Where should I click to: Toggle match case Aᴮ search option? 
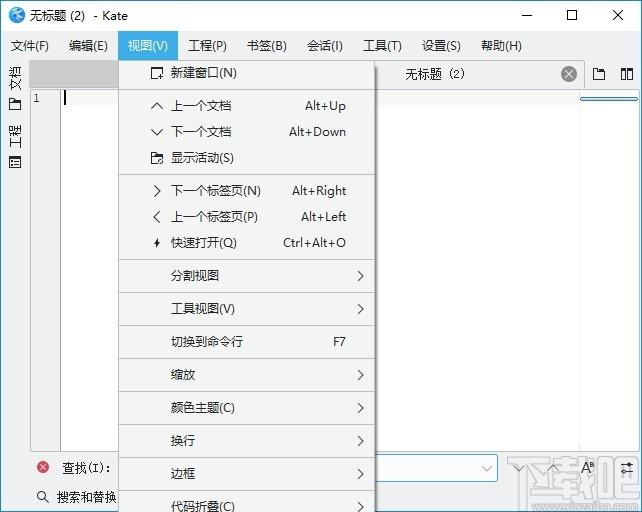588,467
